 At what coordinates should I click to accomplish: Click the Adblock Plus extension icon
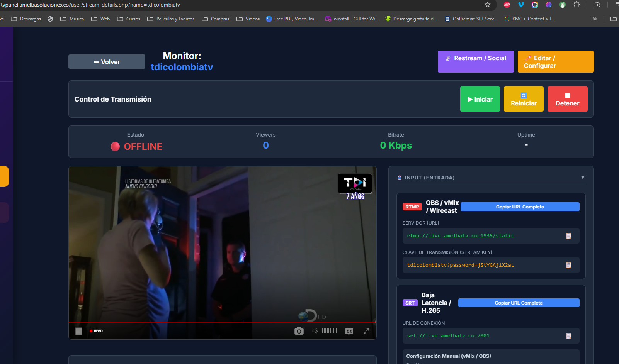507,5
